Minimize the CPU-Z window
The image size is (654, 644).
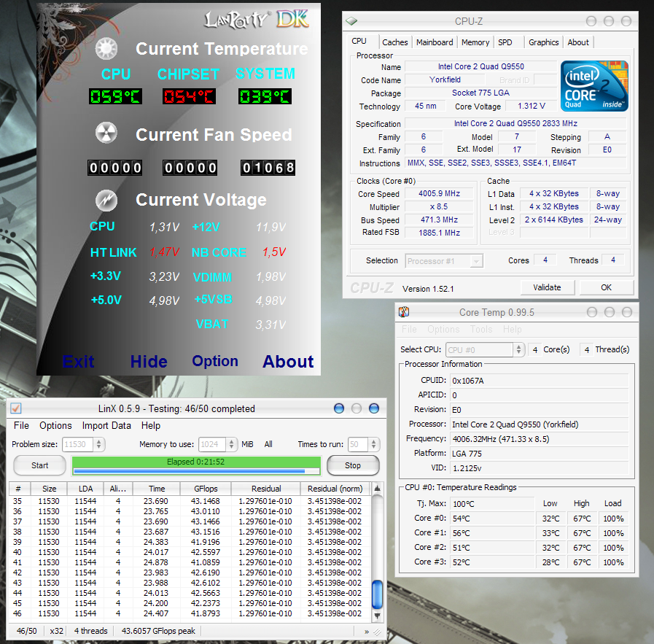591,21
